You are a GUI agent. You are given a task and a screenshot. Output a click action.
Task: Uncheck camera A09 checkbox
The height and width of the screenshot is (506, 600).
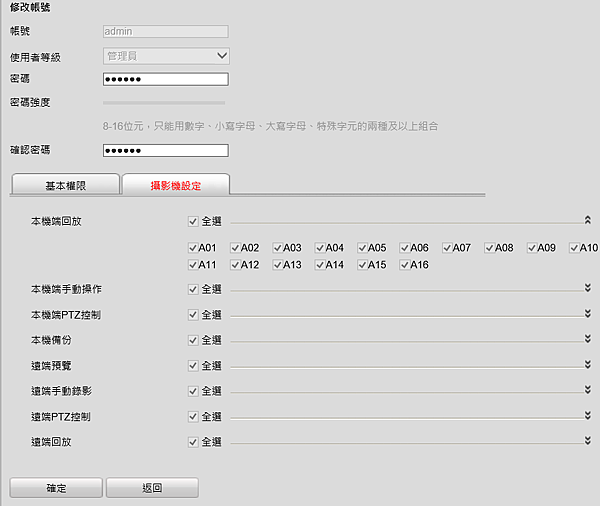pos(532,248)
